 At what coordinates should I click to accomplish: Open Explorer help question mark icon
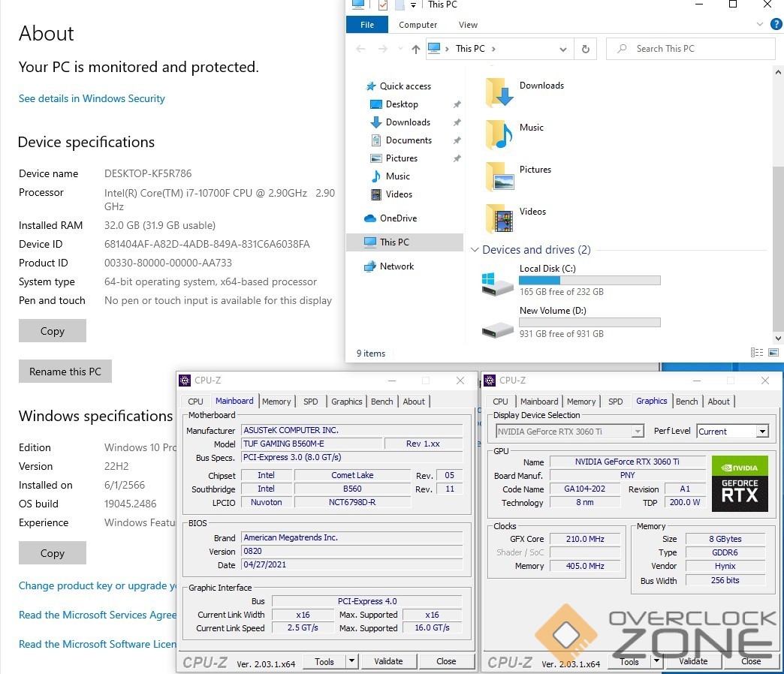pos(776,24)
